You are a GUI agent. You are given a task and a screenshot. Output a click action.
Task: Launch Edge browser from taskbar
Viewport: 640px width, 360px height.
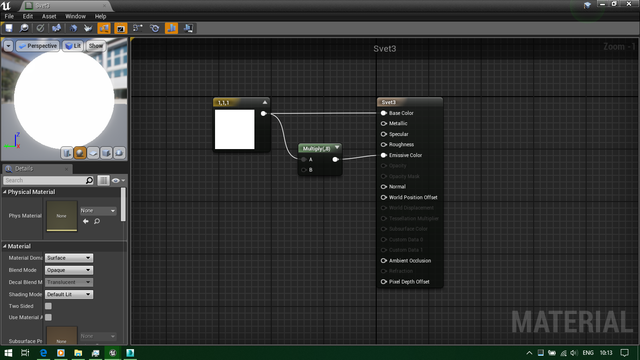point(43,353)
